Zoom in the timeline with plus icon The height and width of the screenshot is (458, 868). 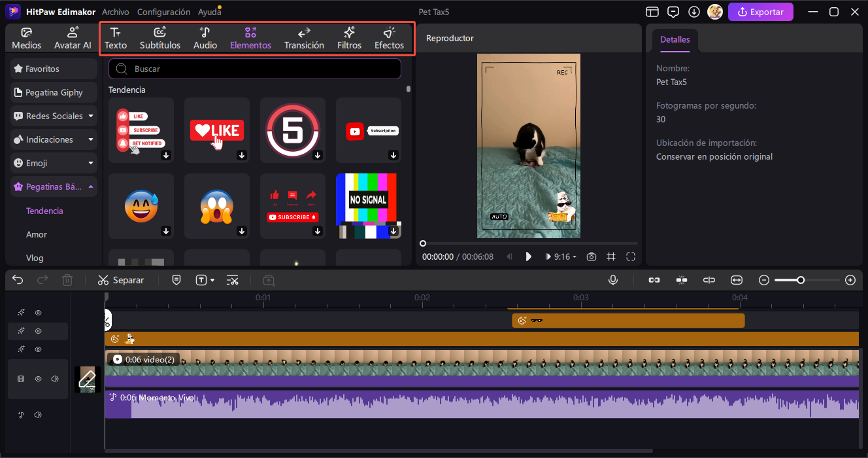[850, 280]
